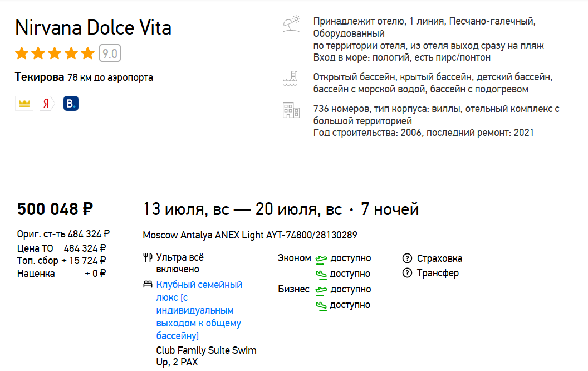Click the swimming pool icon
588x371 pixels.
click(x=291, y=77)
